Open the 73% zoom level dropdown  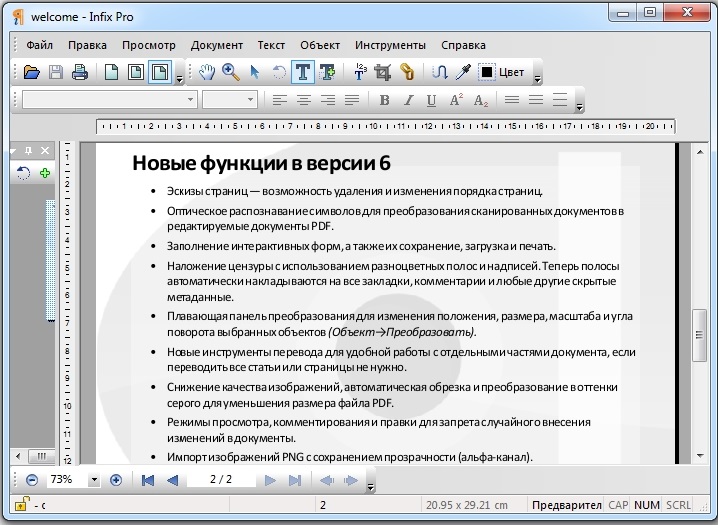coord(94,480)
